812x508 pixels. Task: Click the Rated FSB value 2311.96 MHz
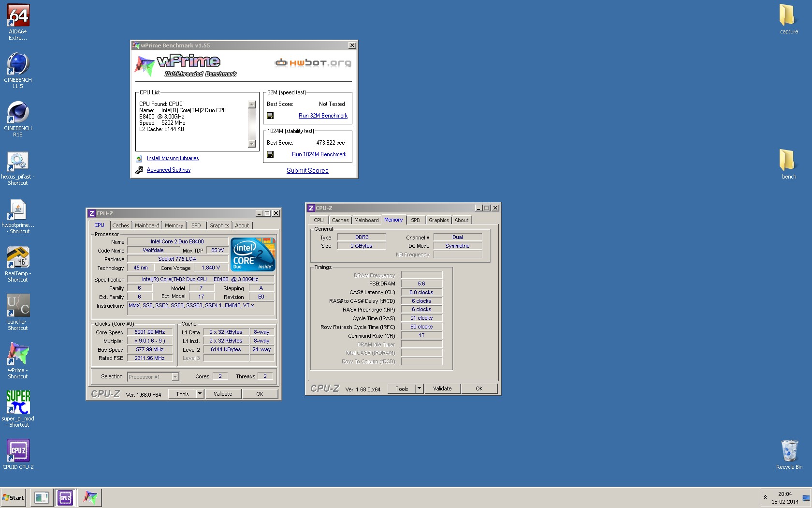coord(150,358)
